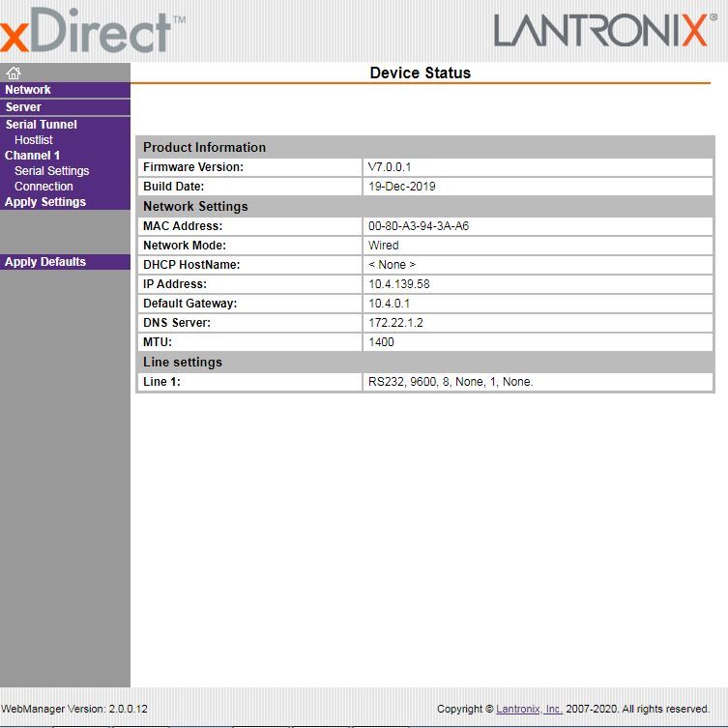Viewport: 728px width, 728px height.
Task: Click the xDirect logo
Action: click(x=93, y=31)
